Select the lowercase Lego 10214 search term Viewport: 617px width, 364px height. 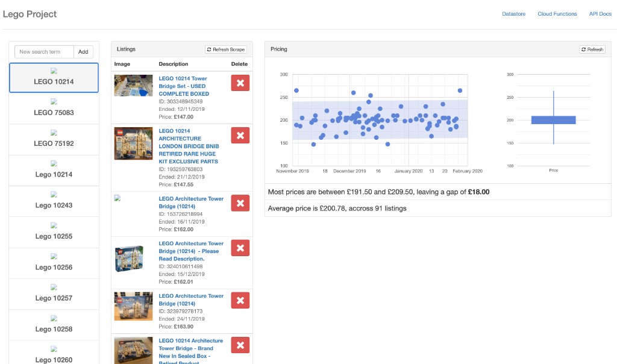coord(54,171)
